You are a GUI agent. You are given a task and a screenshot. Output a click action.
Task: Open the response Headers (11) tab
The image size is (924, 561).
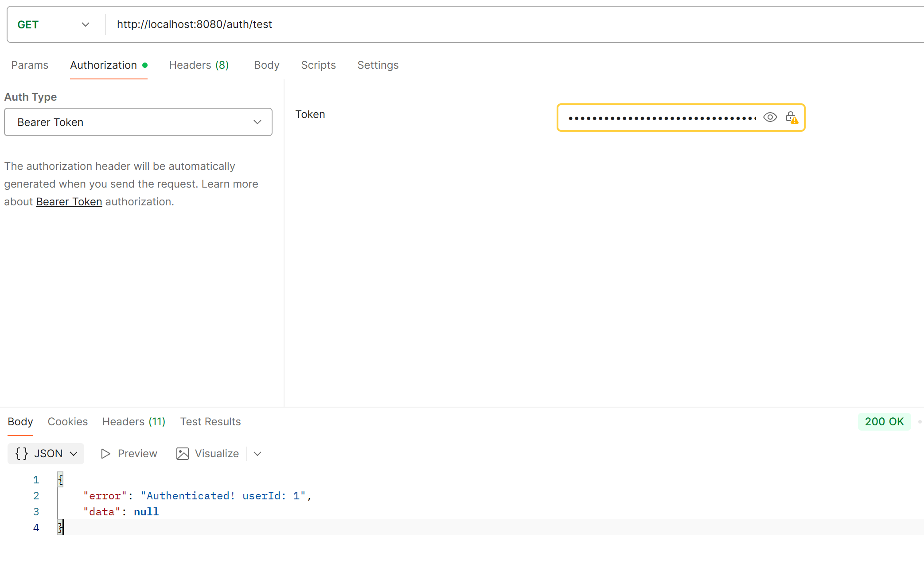[134, 422]
